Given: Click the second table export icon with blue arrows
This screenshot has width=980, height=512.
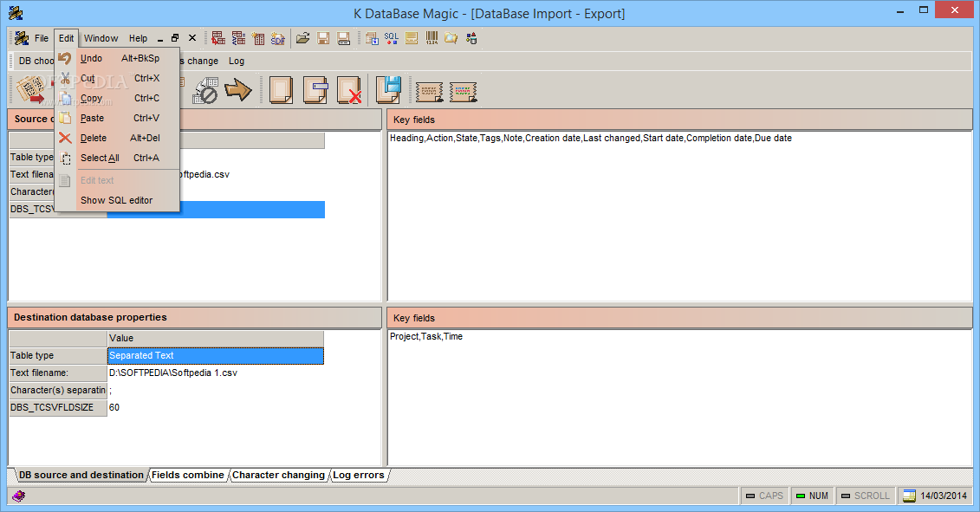Looking at the screenshot, I should pyautogui.click(x=238, y=38).
